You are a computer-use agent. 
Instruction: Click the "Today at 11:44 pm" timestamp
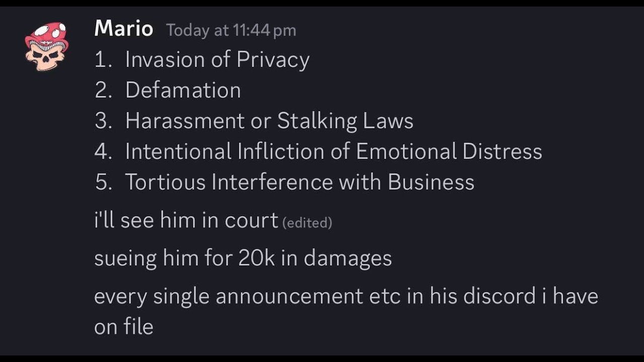(231, 30)
